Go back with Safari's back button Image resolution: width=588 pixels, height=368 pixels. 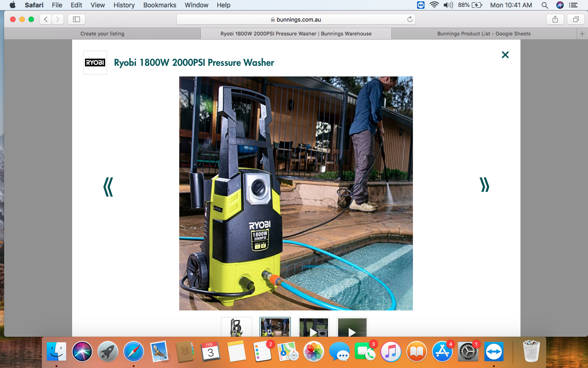coord(46,19)
